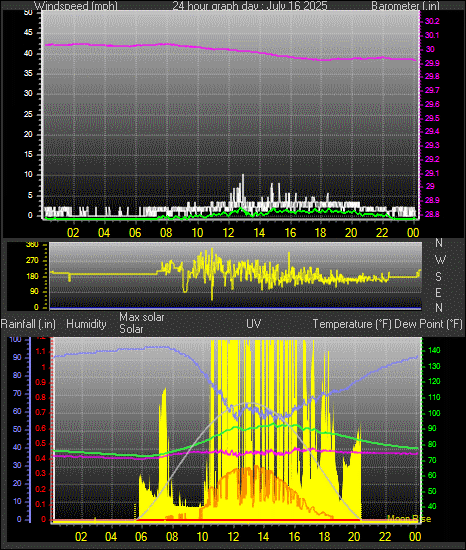Select 10 on the blue humidity axis
Image resolution: width=466 pixels, height=550 pixels.
pos(17,502)
